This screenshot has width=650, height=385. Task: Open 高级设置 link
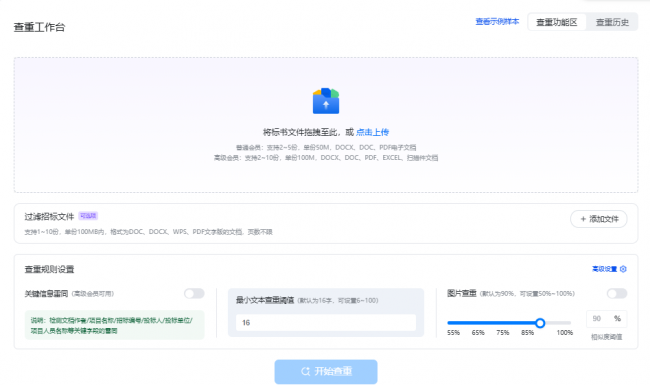[604, 269]
